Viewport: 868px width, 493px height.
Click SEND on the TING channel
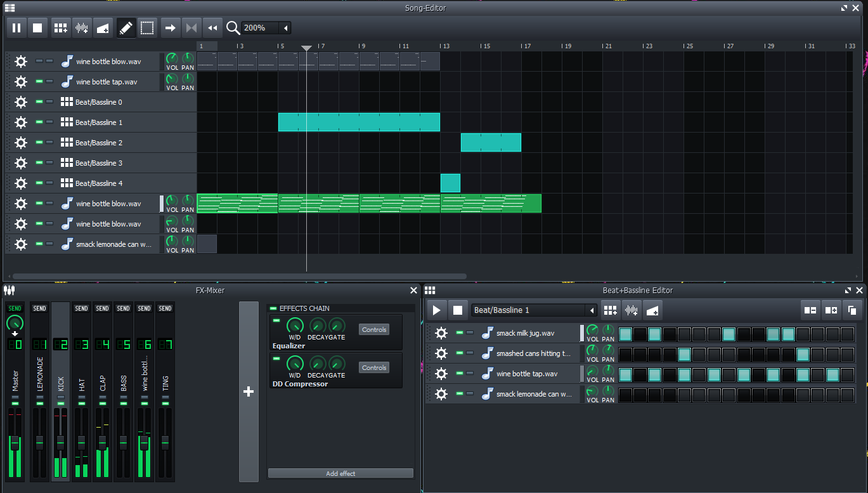click(165, 308)
